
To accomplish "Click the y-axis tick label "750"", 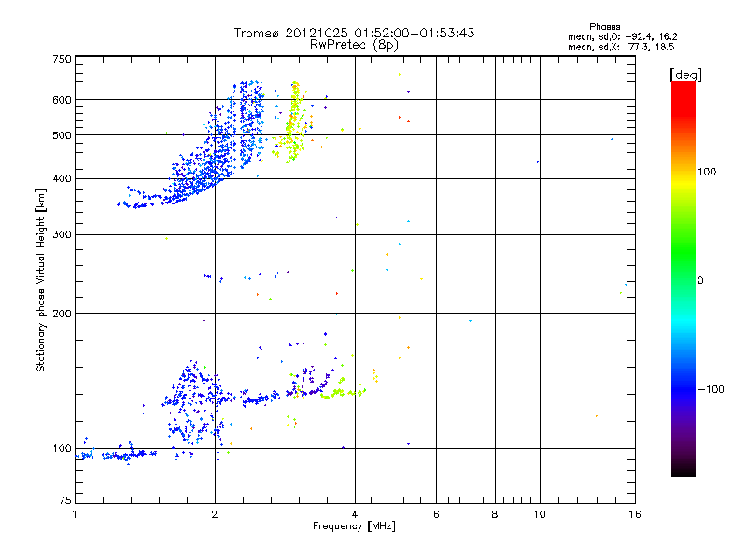I will tap(63, 59).
